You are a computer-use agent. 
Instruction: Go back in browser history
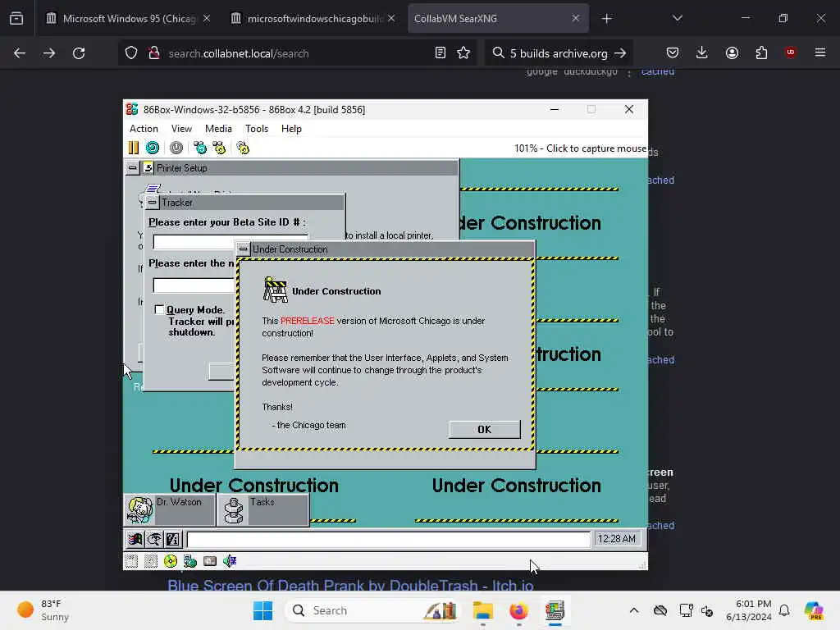tap(20, 53)
